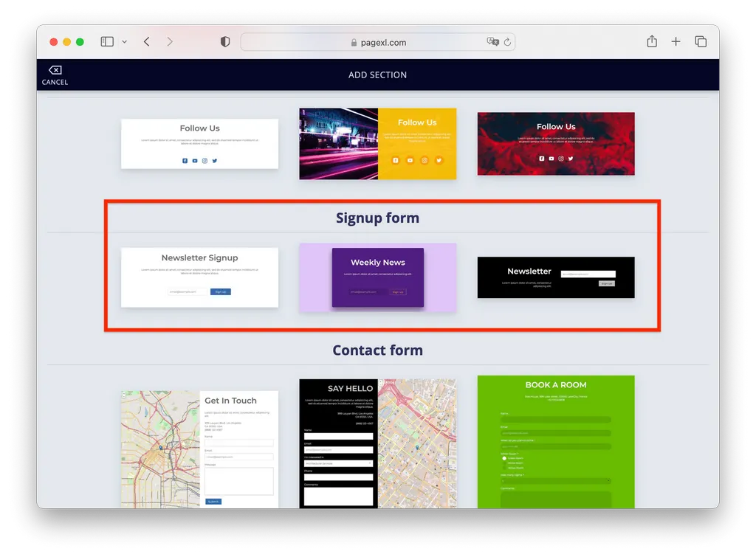Click the Twitter icon in red Follow Us card
The width and height of the screenshot is (756, 557).
(571, 159)
